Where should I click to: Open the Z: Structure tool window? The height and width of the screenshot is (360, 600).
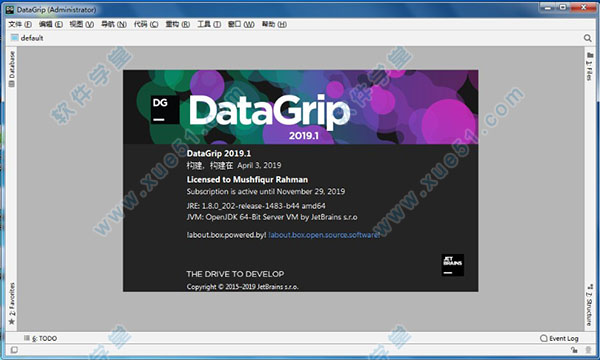click(589, 305)
